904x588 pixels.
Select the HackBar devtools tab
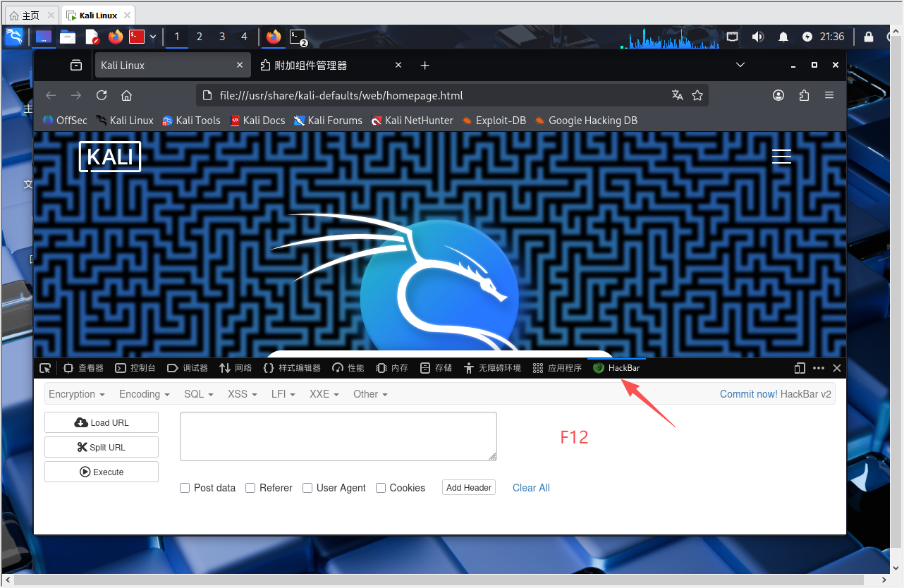pos(616,368)
